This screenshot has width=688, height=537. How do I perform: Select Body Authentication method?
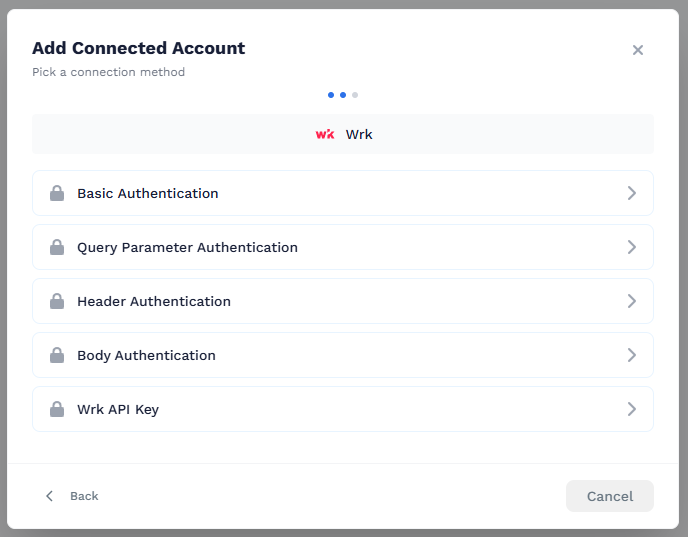coord(343,355)
